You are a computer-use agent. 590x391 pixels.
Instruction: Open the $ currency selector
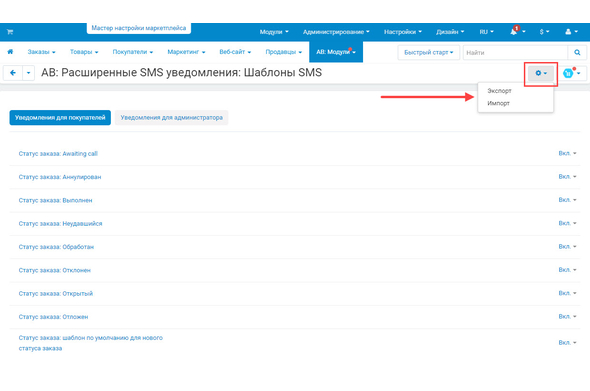click(x=544, y=32)
